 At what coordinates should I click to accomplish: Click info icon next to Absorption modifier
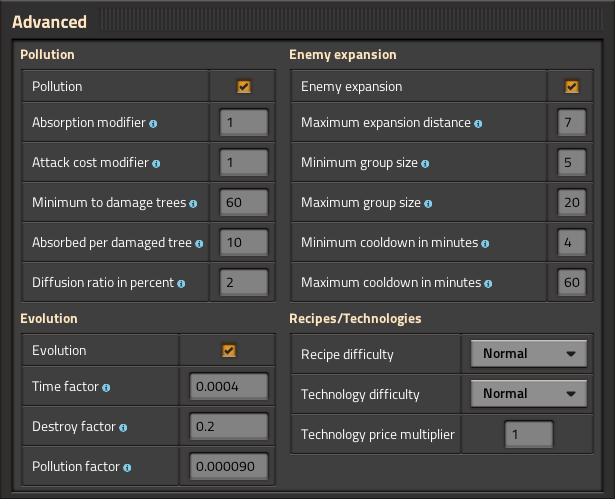(153, 124)
